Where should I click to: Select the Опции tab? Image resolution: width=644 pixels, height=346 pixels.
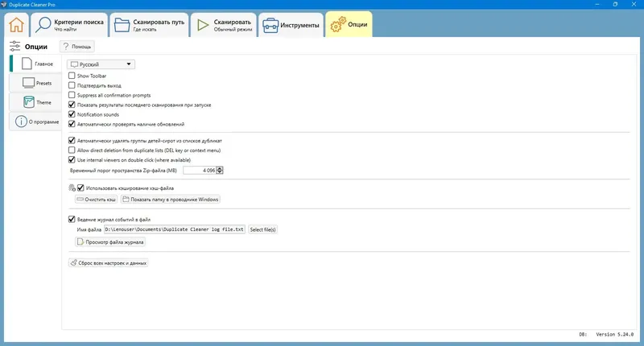[x=349, y=24]
